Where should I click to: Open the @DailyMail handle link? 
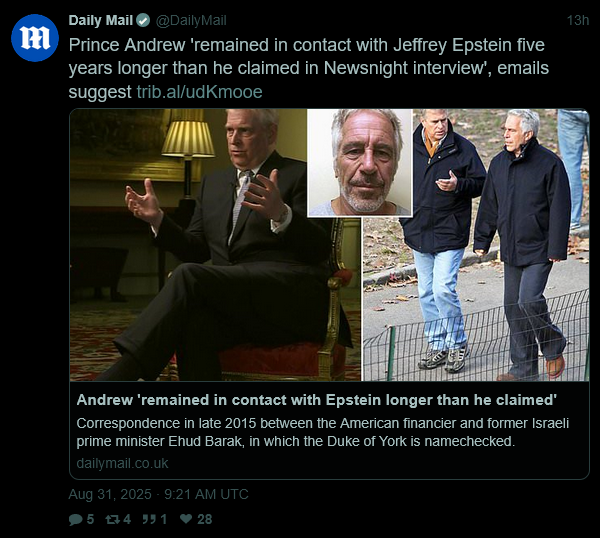click(x=191, y=21)
